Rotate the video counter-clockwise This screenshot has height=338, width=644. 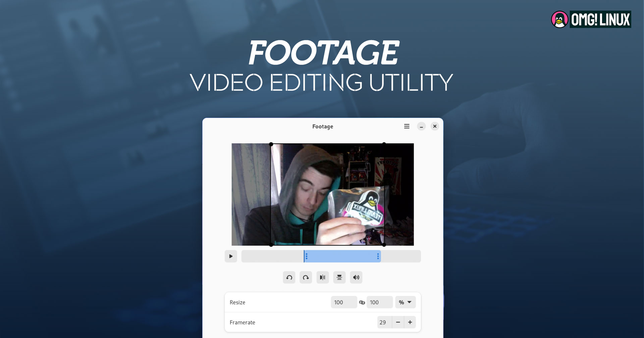click(289, 277)
